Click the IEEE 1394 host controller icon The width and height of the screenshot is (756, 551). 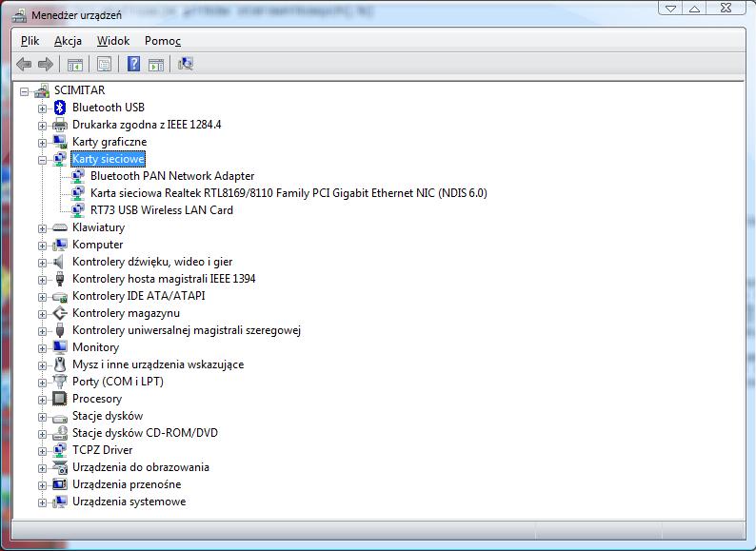point(60,279)
